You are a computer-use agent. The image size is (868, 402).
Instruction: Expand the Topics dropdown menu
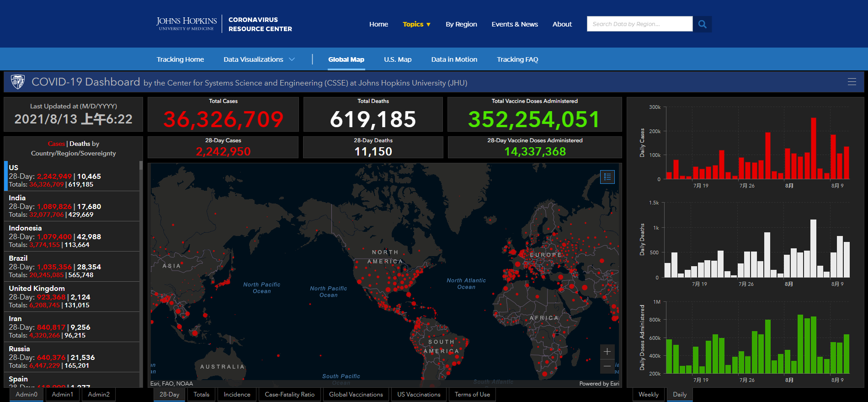pyautogui.click(x=416, y=24)
